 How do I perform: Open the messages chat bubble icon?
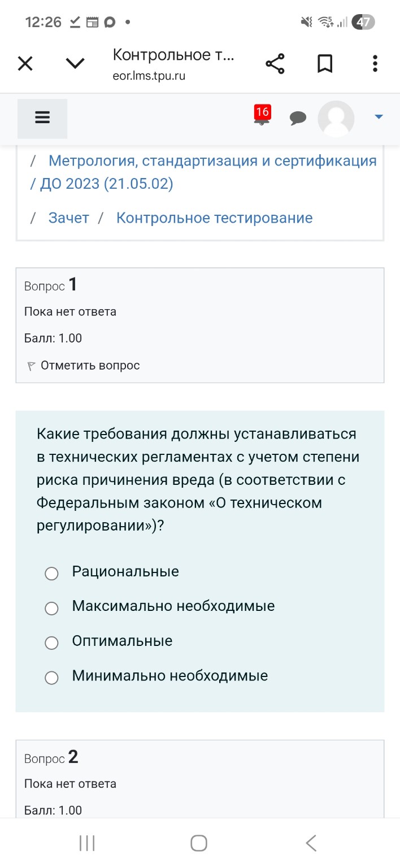point(298,118)
